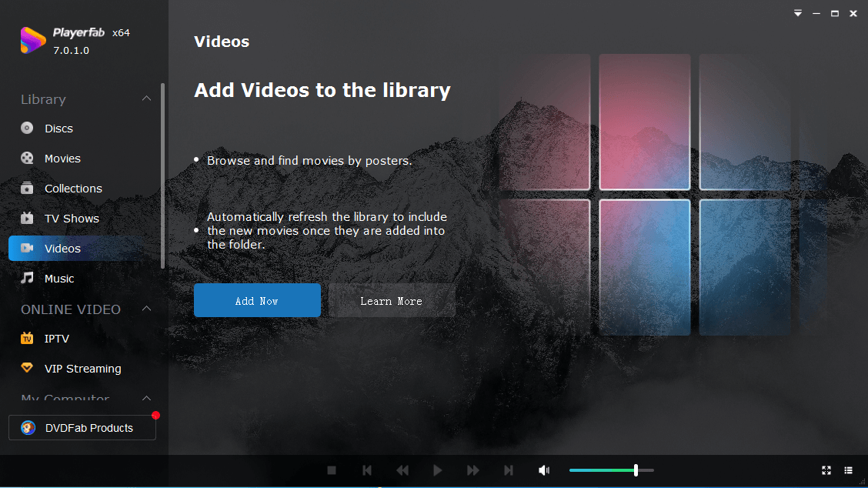Minimize the PlayerFab window

[816, 13]
